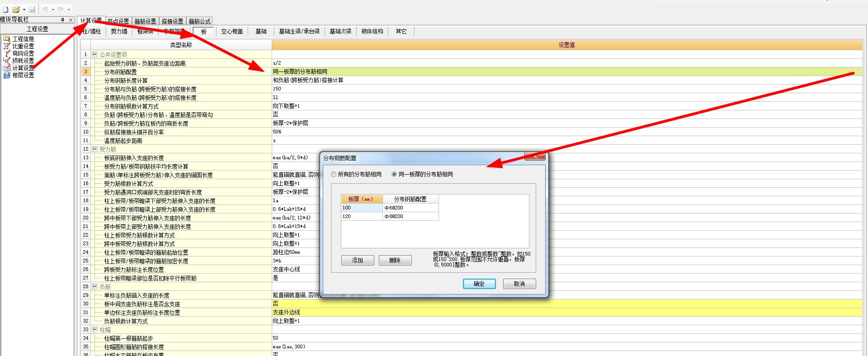Select the 基础 component tab
This screenshot has height=356, width=868.
point(261,32)
